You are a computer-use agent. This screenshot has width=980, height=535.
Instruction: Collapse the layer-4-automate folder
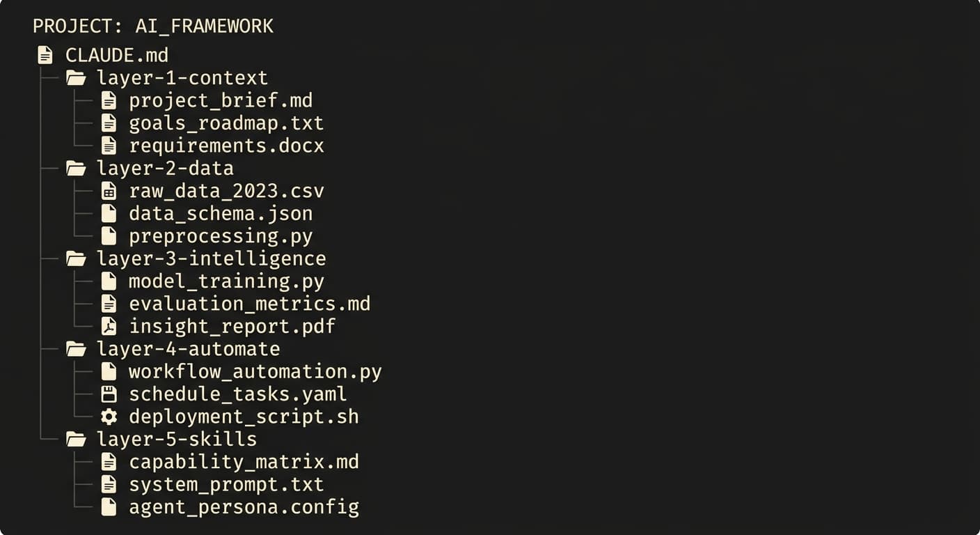pyautogui.click(x=76, y=349)
